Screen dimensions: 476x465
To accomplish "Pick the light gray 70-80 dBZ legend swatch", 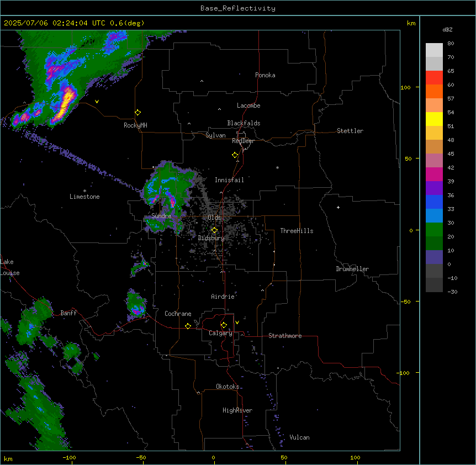I will [x=434, y=50].
